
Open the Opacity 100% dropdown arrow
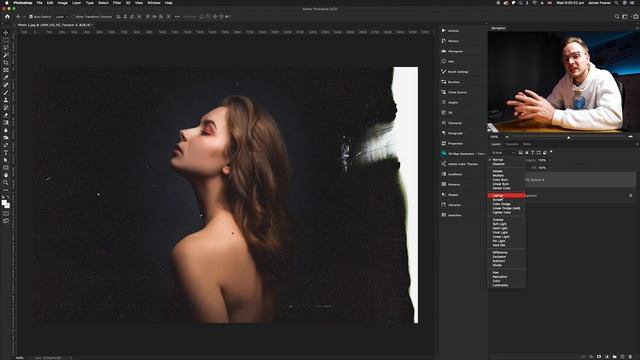click(549, 160)
